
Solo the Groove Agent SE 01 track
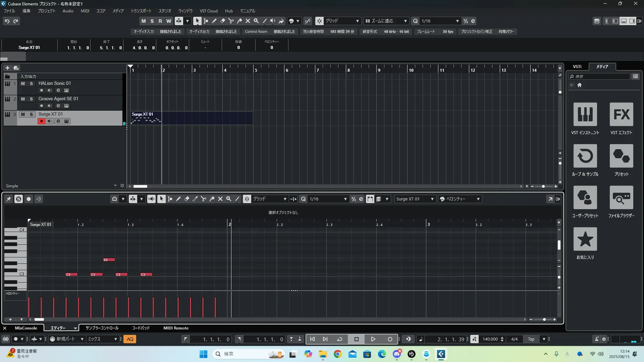31,99
